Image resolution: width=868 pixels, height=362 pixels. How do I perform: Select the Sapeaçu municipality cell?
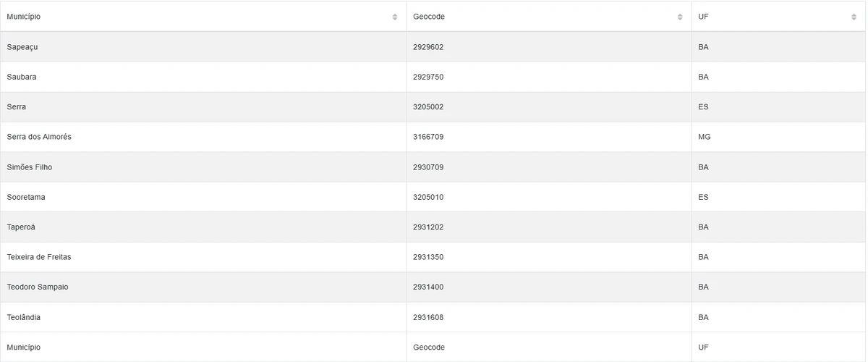coord(22,47)
